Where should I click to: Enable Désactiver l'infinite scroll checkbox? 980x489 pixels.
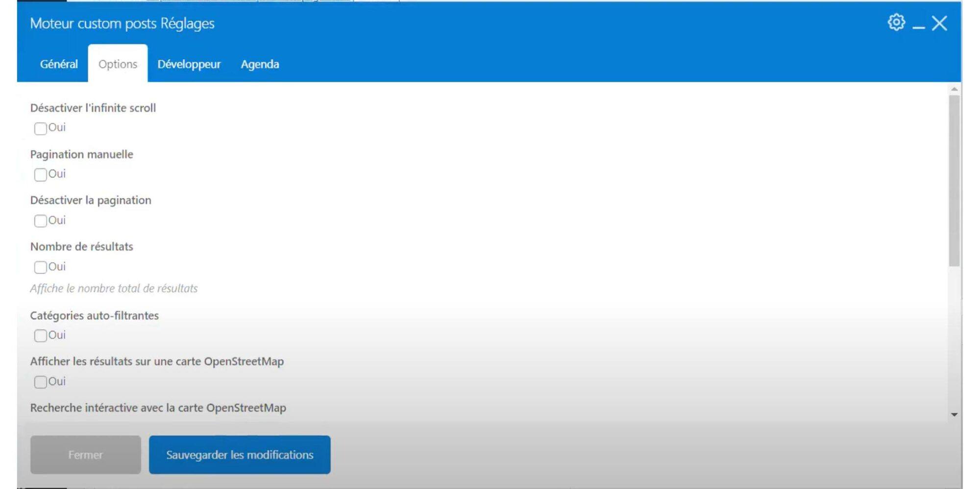[x=41, y=129]
